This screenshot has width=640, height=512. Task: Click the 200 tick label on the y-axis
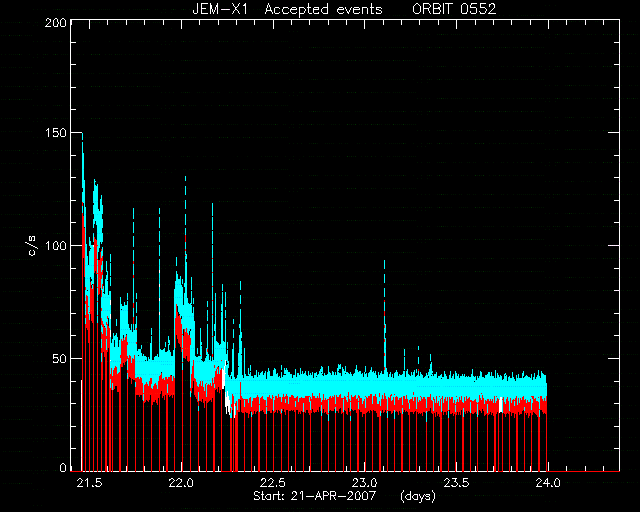56,23
